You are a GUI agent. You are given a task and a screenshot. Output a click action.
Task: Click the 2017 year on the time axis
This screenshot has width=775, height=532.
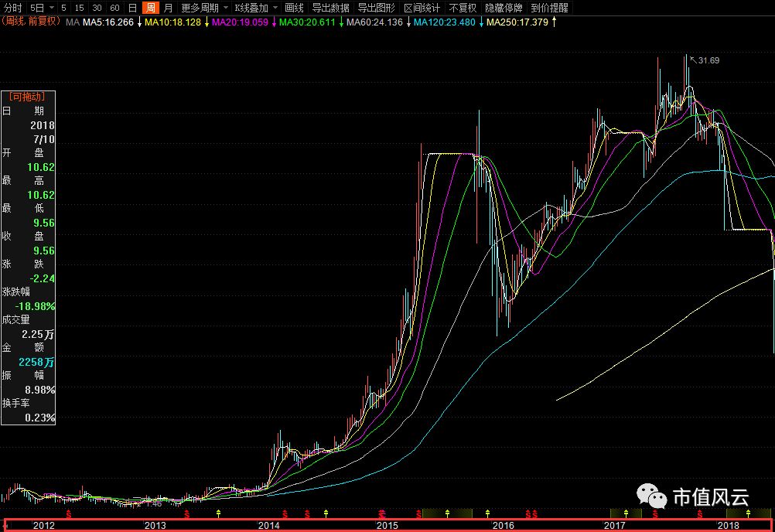tap(614, 526)
